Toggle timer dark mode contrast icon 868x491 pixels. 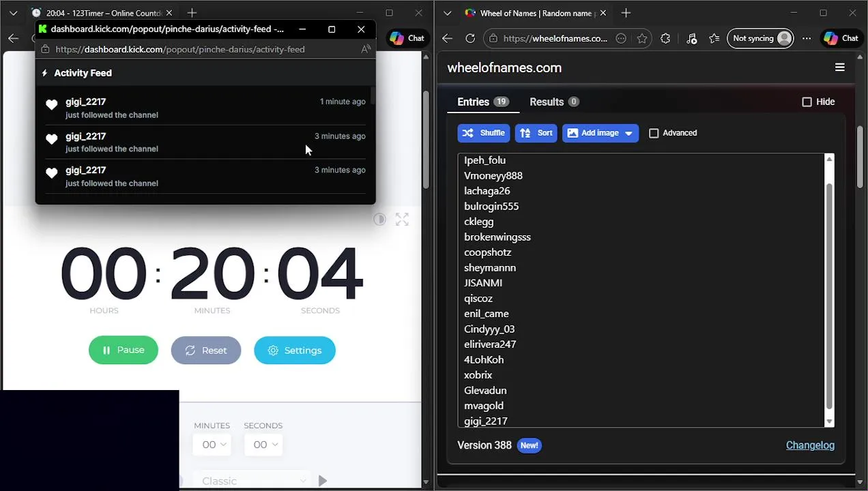[x=379, y=219]
